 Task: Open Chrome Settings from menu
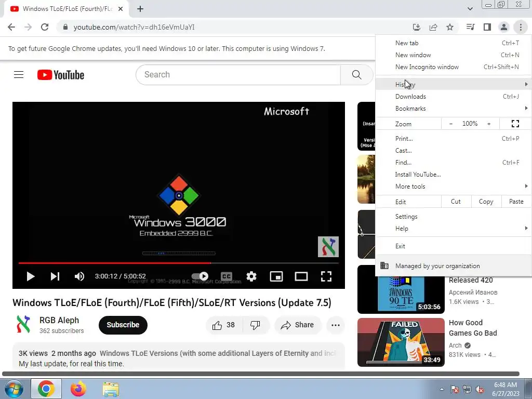click(x=453, y=217)
